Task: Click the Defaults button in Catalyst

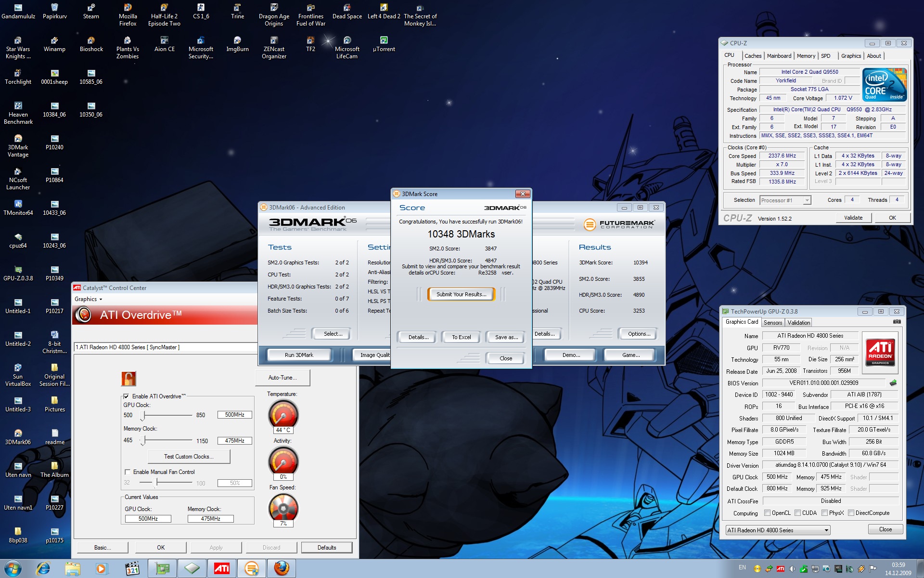Action: (x=327, y=548)
